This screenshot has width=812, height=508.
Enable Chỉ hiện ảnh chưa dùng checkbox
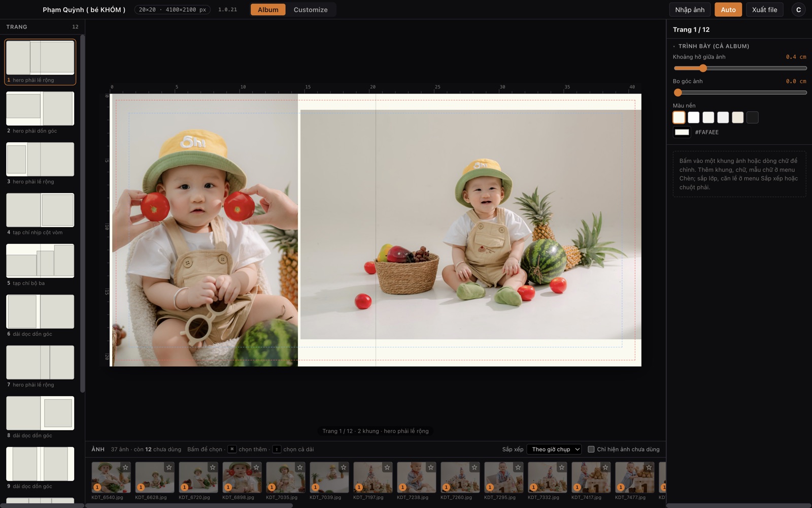[591, 449]
